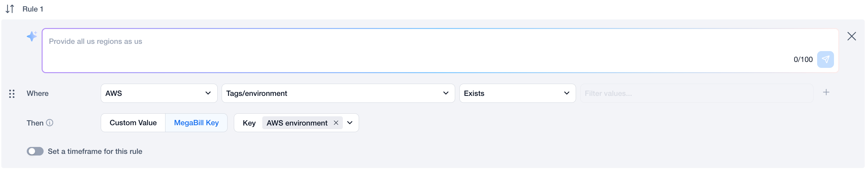The width and height of the screenshot is (868, 170).
Task: Select the MegaBill Key tab
Action: click(196, 123)
